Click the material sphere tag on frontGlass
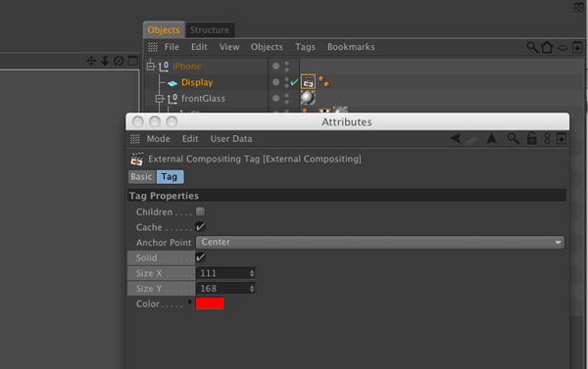 pyautogui.click(x=308, y=98)
